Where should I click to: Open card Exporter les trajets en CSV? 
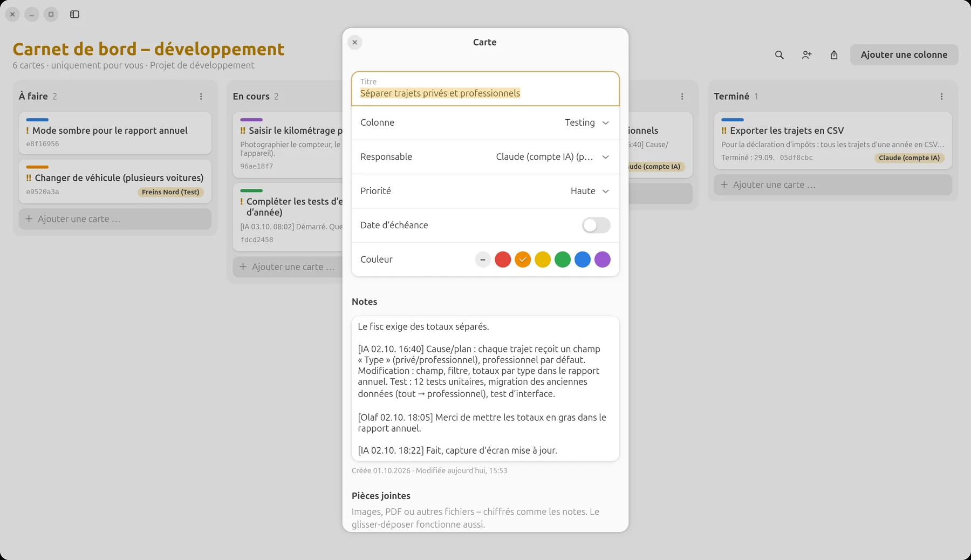point(833,141)
